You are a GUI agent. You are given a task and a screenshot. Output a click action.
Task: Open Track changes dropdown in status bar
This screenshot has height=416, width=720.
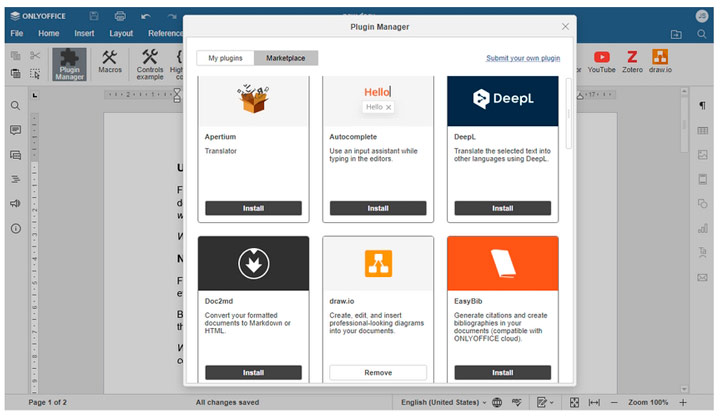(x=545, y=402)
